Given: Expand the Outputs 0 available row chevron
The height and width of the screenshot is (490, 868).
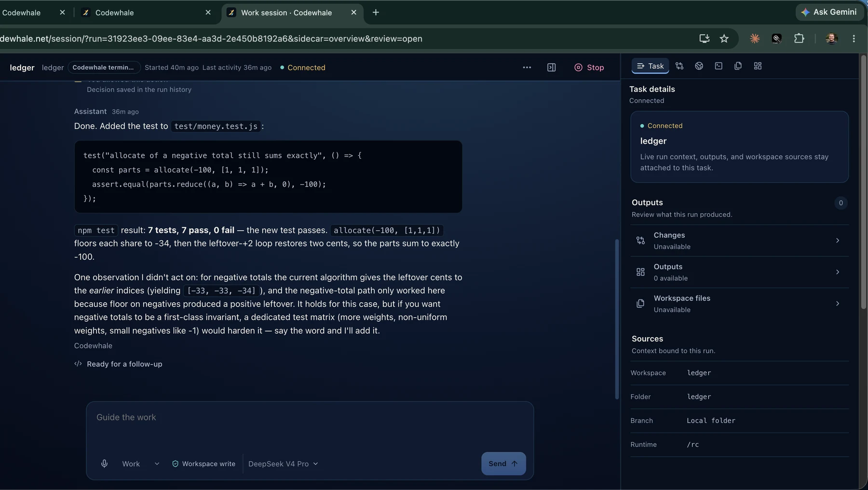Looking at the screenshot, I should [838, 272].
